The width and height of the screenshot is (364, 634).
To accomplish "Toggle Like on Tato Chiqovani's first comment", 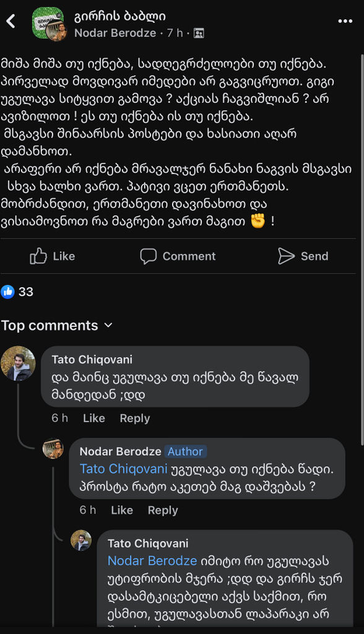I will 93,418.
